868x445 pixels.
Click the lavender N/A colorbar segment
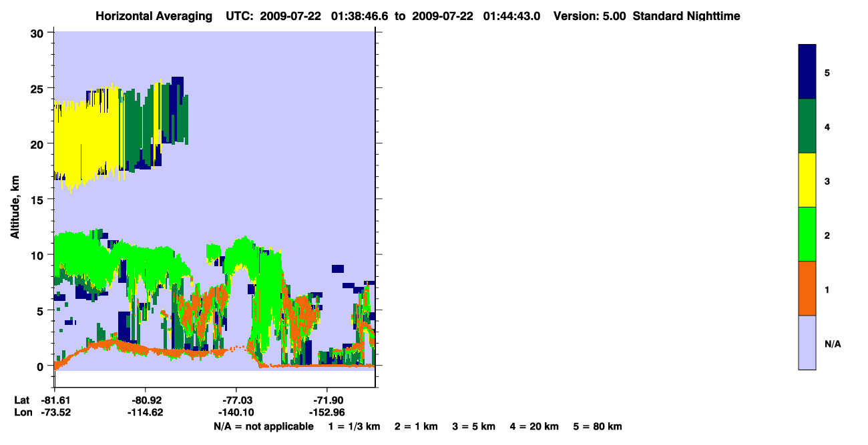click(807, 342)
